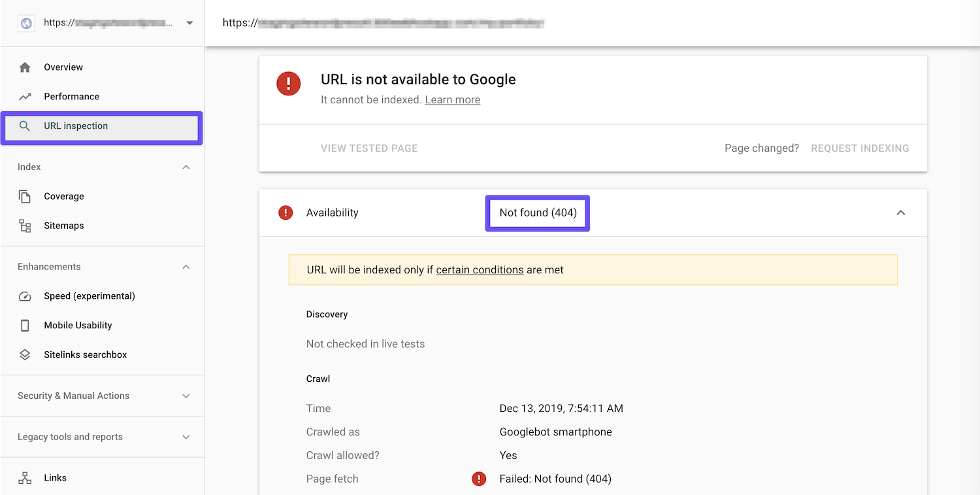Image resolution: width=980 pixels, height=495 pixels.
Task: Click the Performance graph icon
Action: pyautogui.click(x=24, y=96)
